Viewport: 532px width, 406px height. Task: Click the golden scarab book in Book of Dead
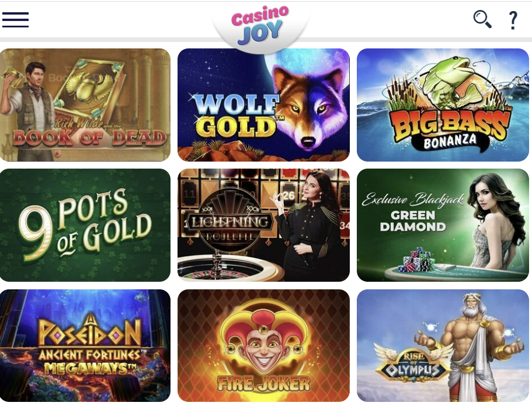click(x=88, y=90)
